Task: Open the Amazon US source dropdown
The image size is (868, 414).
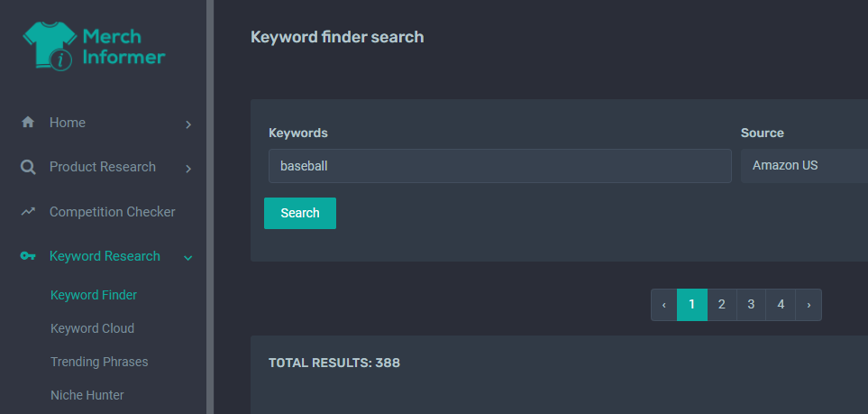Action: (804, 166)
